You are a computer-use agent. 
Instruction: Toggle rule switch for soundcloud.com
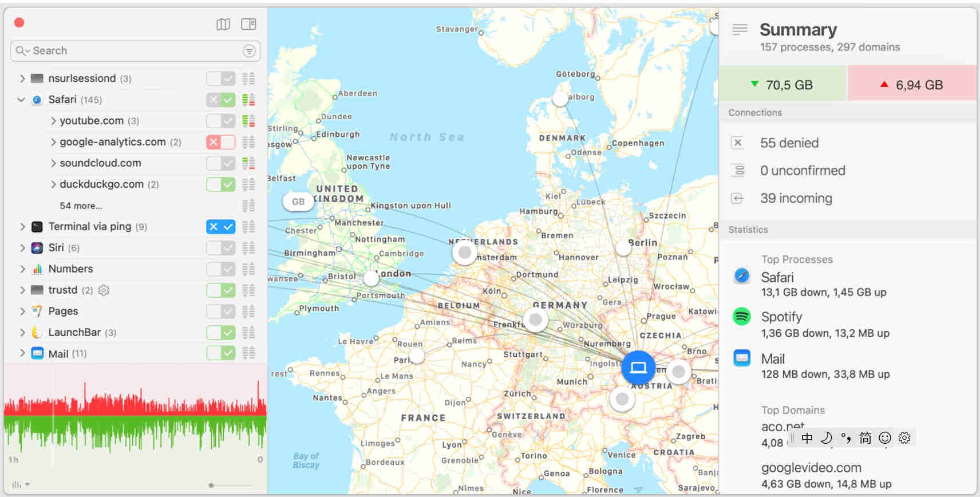(221, 163)
